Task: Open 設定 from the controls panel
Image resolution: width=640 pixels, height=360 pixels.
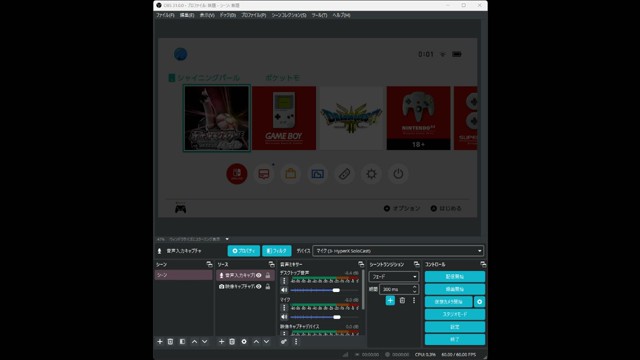Action: 455,327
